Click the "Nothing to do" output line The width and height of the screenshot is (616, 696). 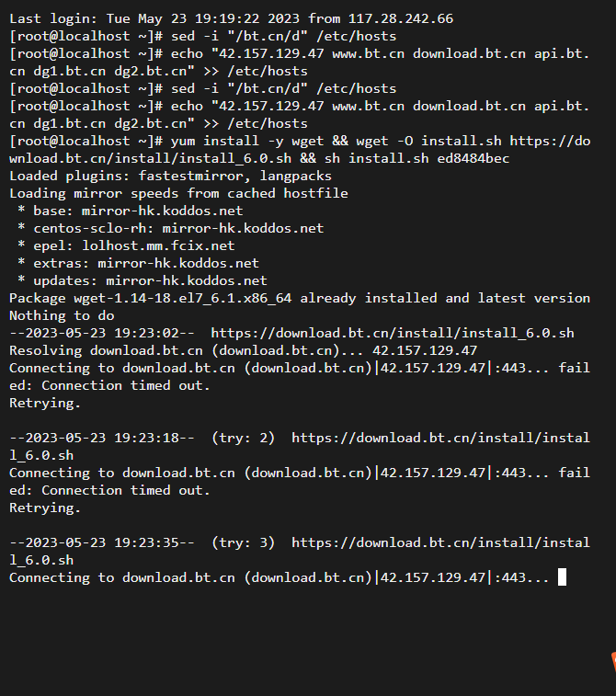click(62, 315)
